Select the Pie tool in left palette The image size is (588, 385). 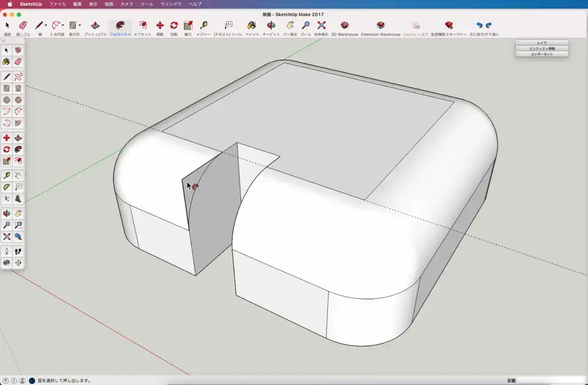coord(18,124)
